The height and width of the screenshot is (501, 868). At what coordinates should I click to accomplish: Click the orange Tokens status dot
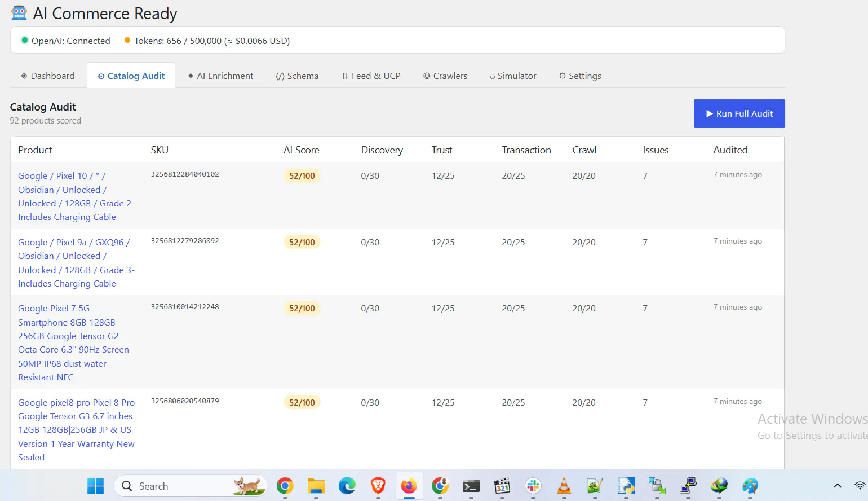127,40
